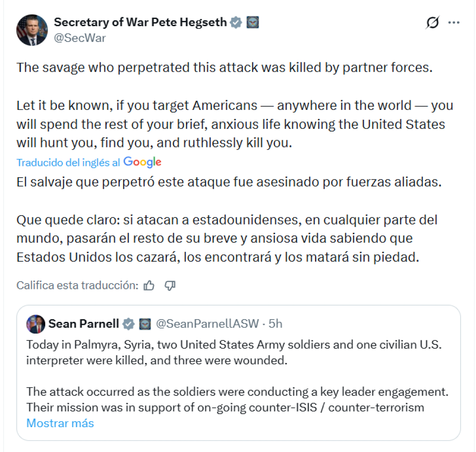
Task: Click the Sean Parnell name in quoted post
Action: click(x=84, y=324)
